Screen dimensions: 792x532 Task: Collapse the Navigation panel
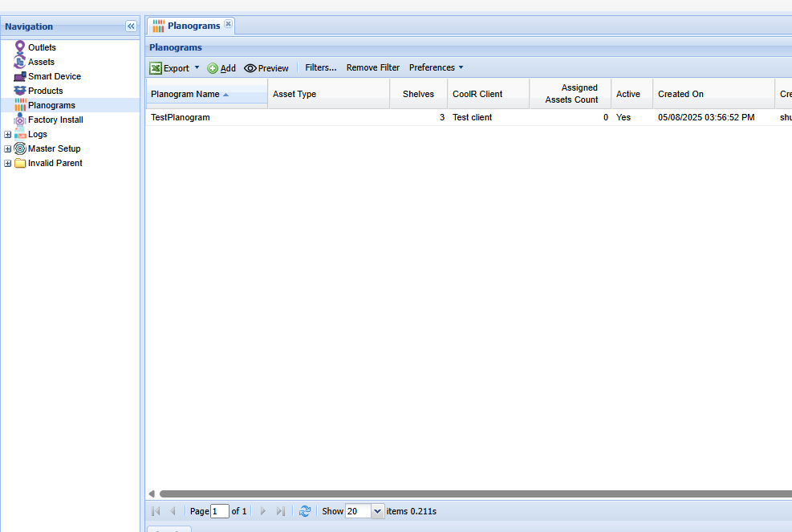pyautogui.click(x=132, y=26)
